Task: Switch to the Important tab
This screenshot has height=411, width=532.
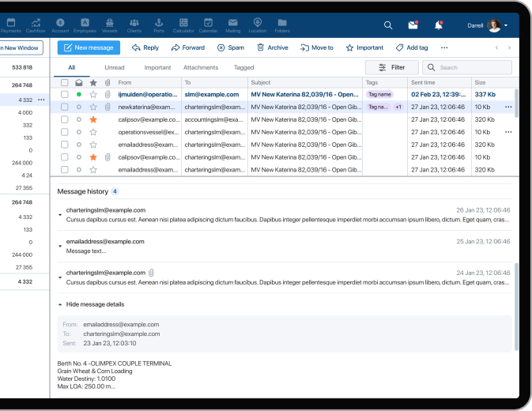Action: (158, 68)
